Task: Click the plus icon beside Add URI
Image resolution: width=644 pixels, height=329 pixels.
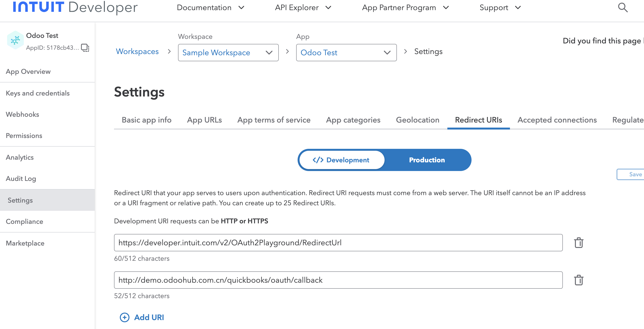Action: (x=124, y=317)
